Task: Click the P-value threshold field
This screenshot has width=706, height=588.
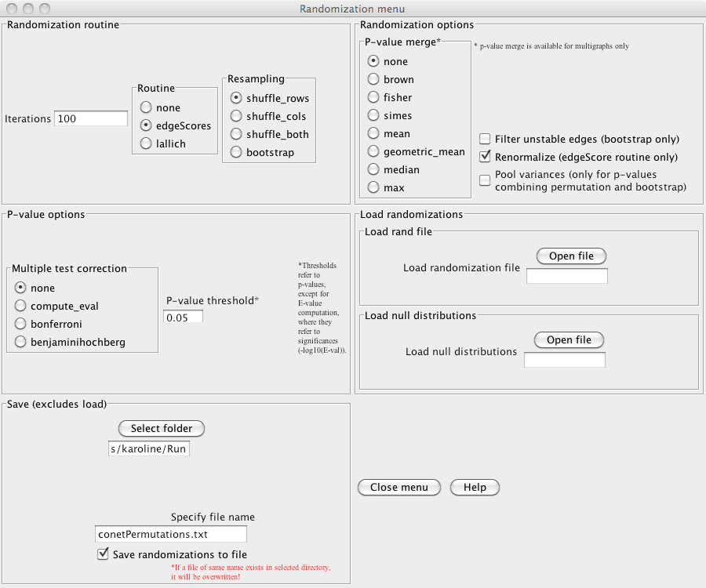Action: [183, 317]
